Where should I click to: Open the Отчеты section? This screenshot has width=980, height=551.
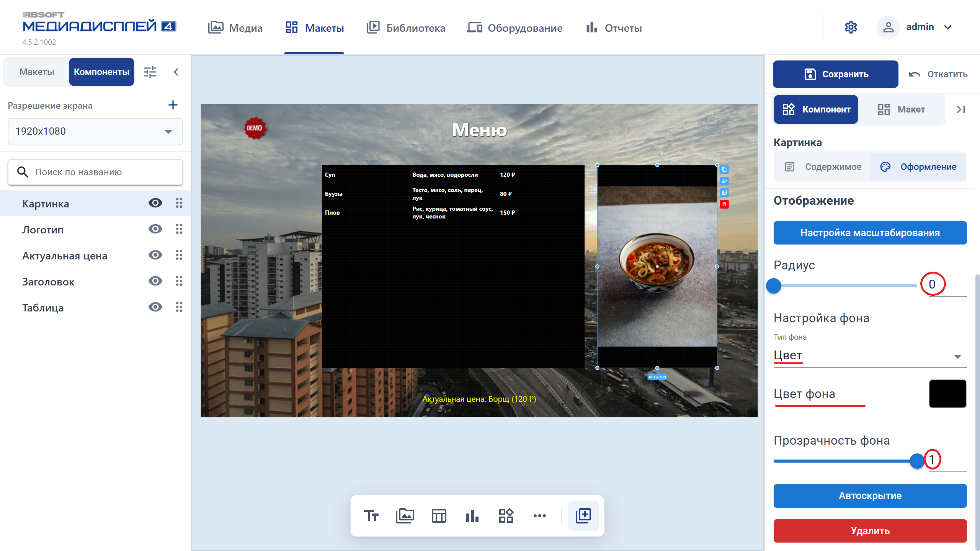point(614,28)
